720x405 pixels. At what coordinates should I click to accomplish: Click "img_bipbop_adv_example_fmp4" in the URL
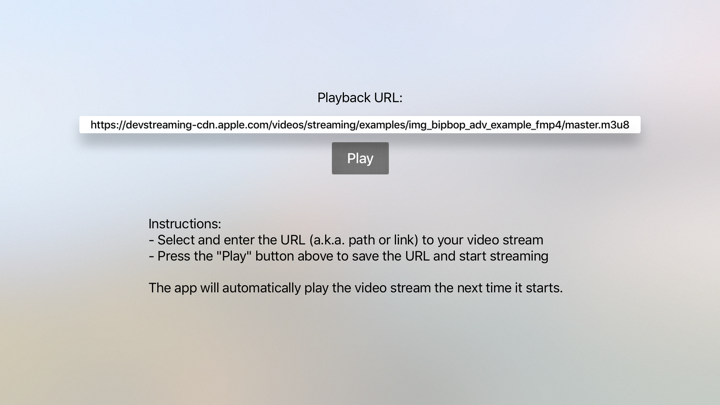click(x=485, y=125)
